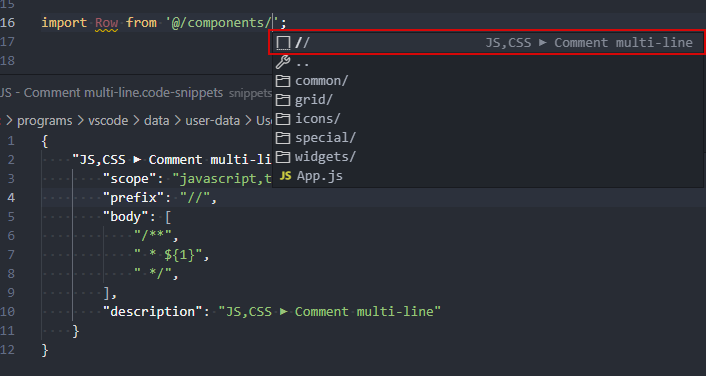Image resolution: width=706 pixels, height=376 pixels.
Task: Click the " * ${1}" string on line 7
Action: 168,255
